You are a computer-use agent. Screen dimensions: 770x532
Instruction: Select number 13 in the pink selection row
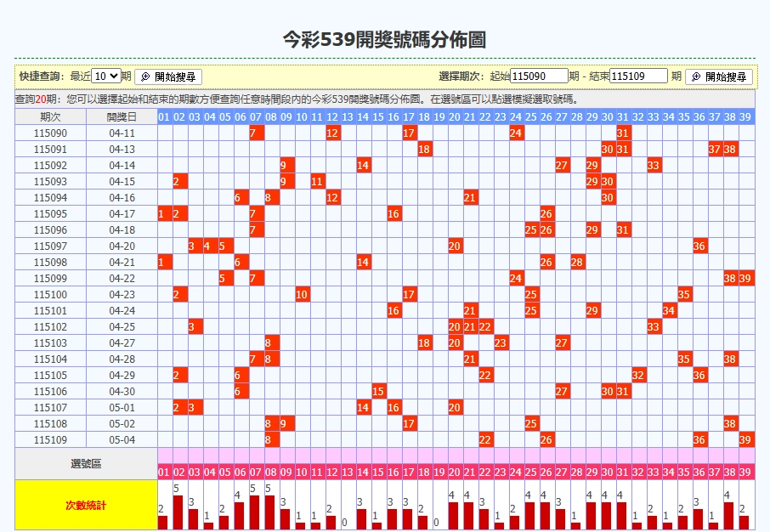point(348,472)
